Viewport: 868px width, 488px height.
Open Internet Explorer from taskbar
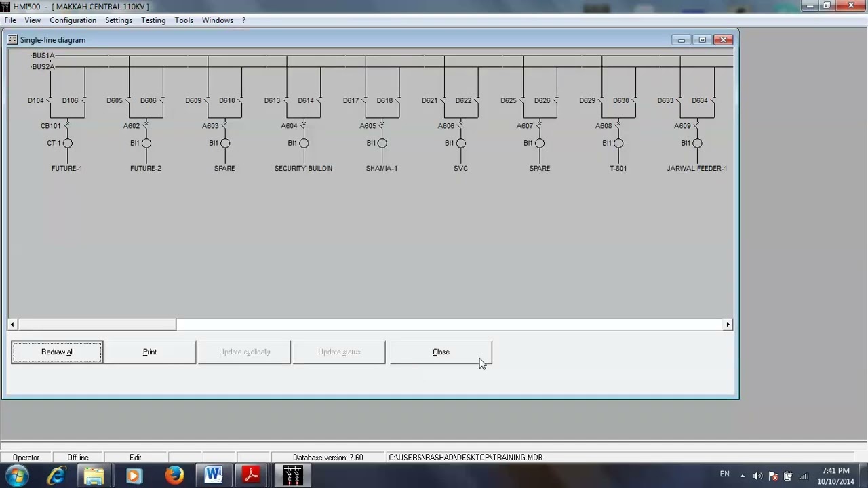click(56, 475)
